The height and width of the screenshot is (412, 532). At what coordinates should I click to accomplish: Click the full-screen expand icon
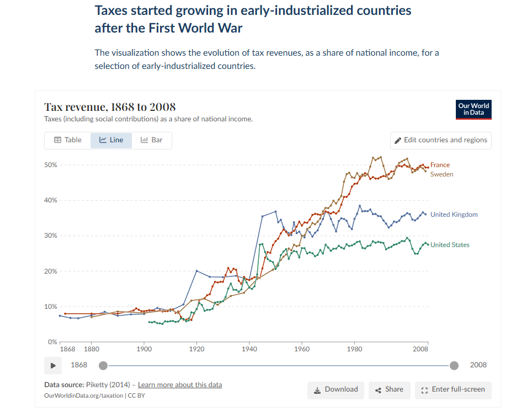[x=424, y=390]
